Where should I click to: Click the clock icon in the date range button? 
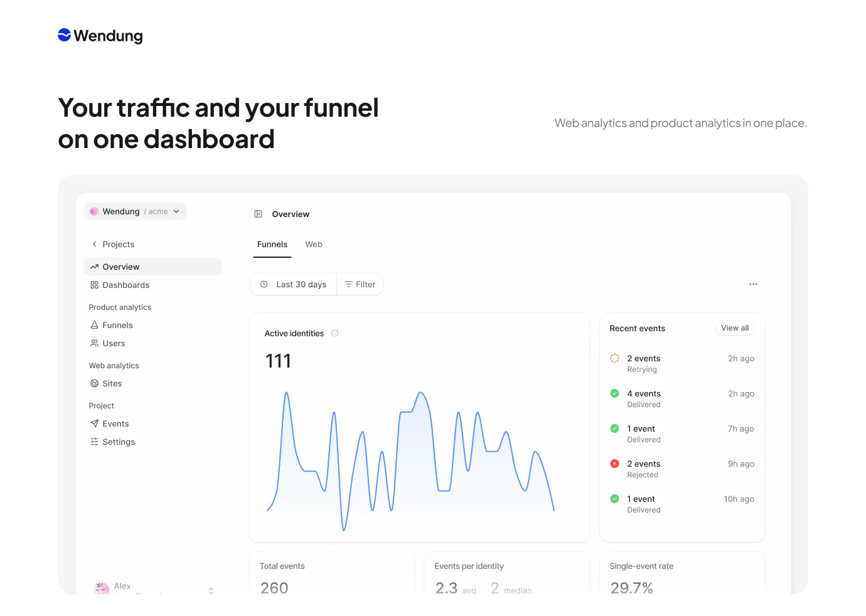264,284
